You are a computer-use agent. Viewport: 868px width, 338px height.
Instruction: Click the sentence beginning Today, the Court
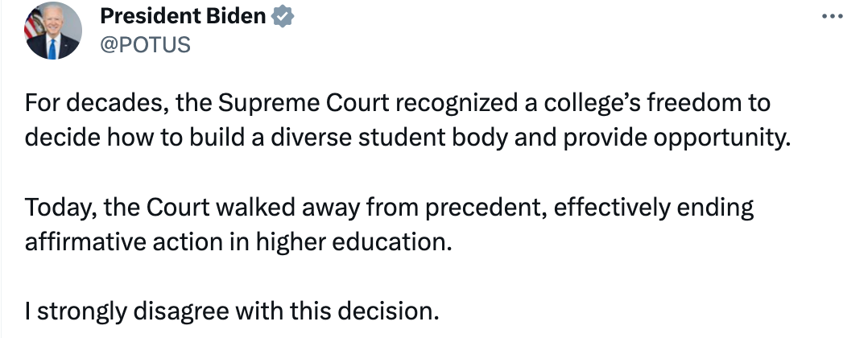[389, 225]
